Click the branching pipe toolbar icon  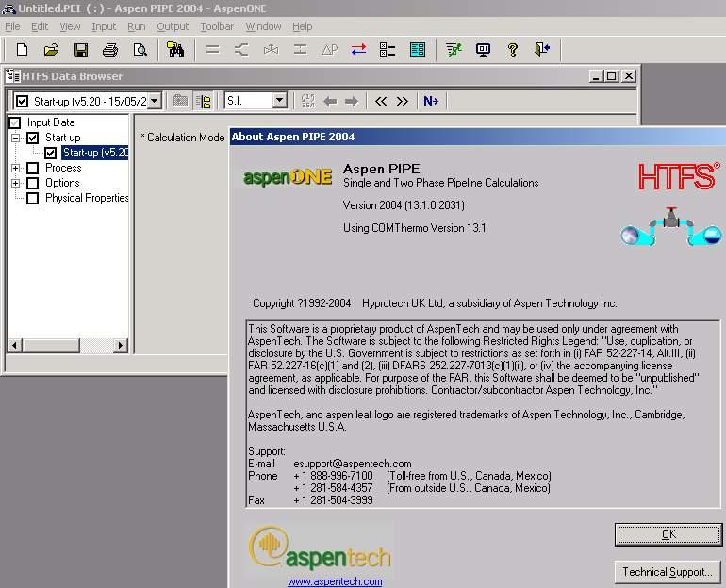pos(241,49)
